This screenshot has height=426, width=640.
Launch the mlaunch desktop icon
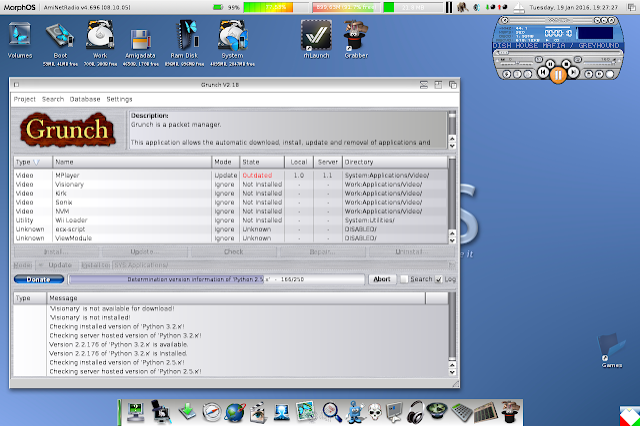(311, 37)
